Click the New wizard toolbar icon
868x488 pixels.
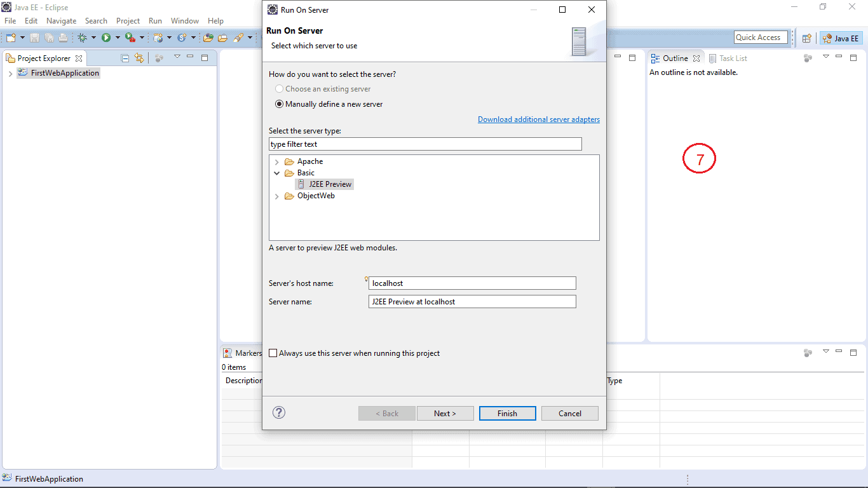coord(11,38)
